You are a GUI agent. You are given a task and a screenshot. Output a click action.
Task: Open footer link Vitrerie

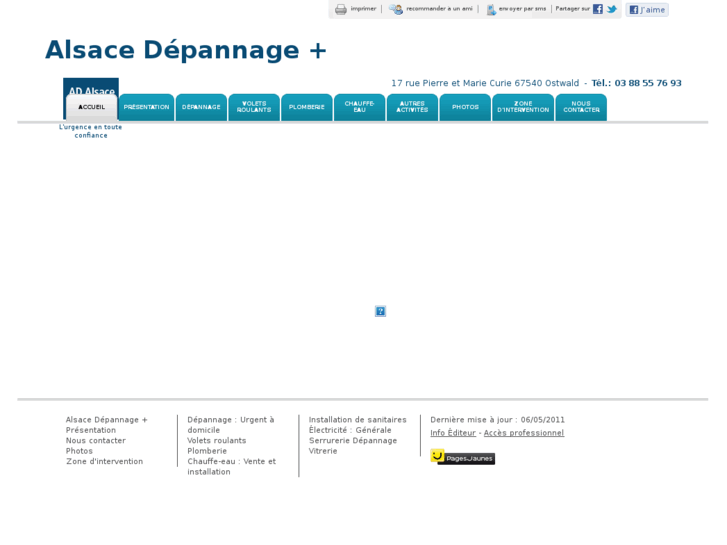click(x=323, y=451)
